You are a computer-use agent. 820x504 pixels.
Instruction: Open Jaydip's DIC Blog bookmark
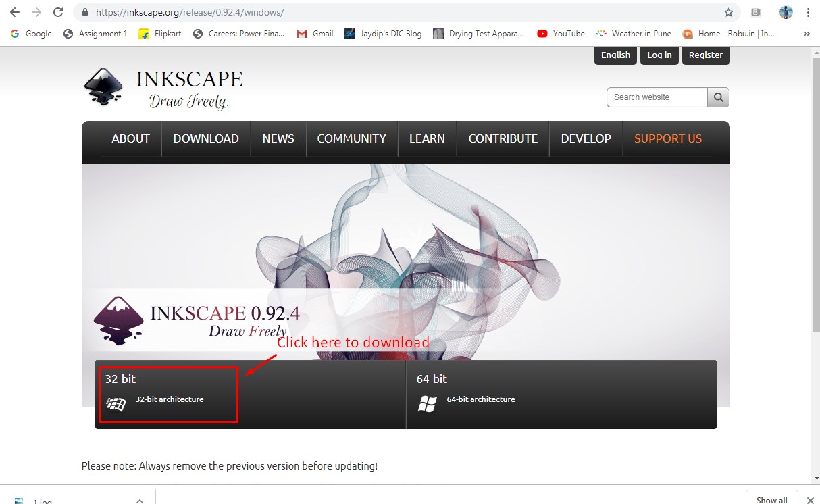click(383, 33)
